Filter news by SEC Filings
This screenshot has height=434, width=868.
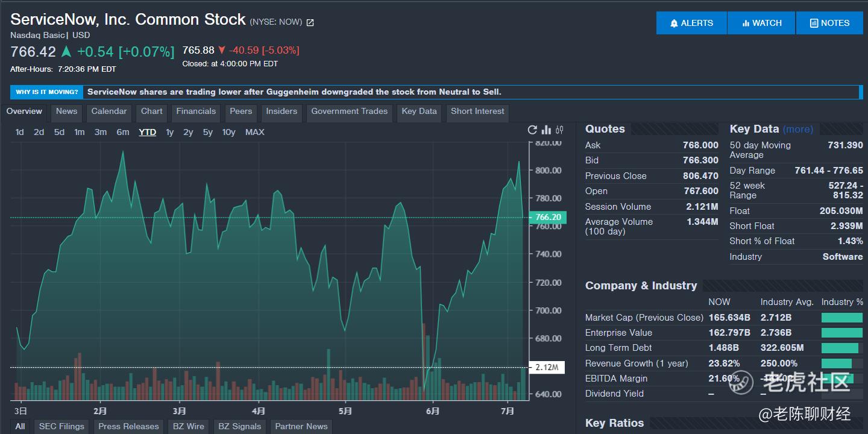61,426
